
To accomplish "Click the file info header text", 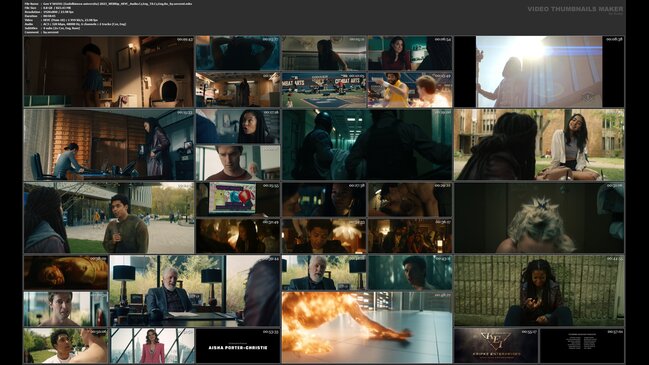I will pyautogui.click(x=75, y=18).
